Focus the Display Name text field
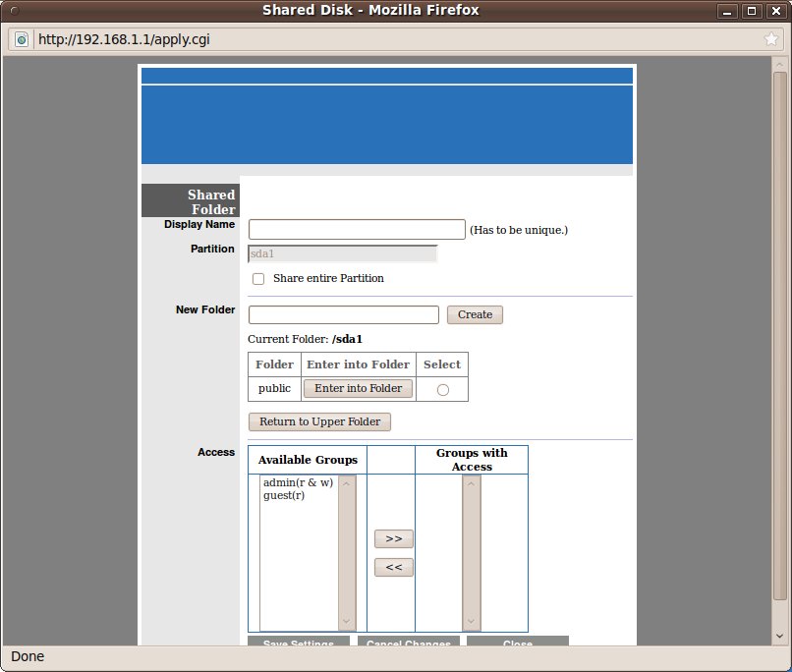 [x=356, y=230]
